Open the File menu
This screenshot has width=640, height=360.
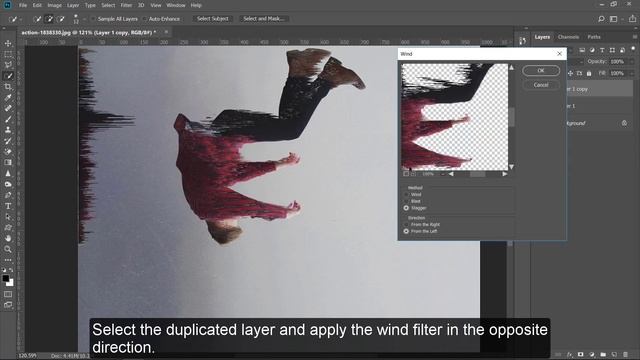(23, 5)
